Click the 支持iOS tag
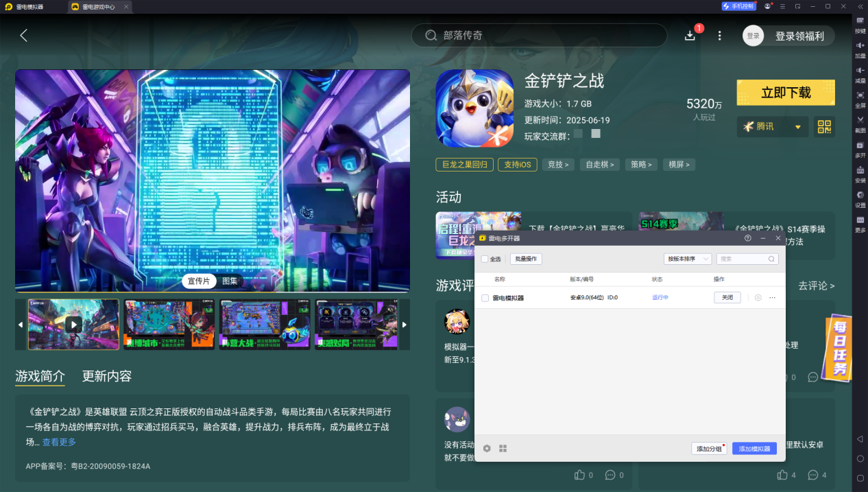868x492 pixels. click(518, 165)
